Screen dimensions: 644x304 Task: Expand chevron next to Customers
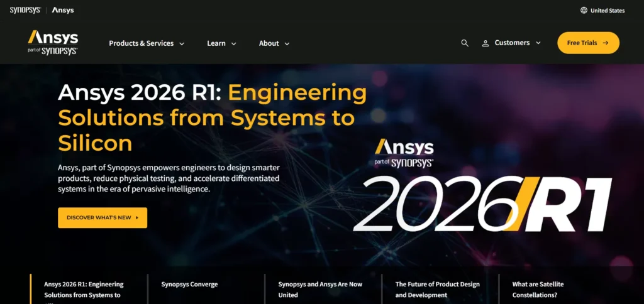[538, 43]
